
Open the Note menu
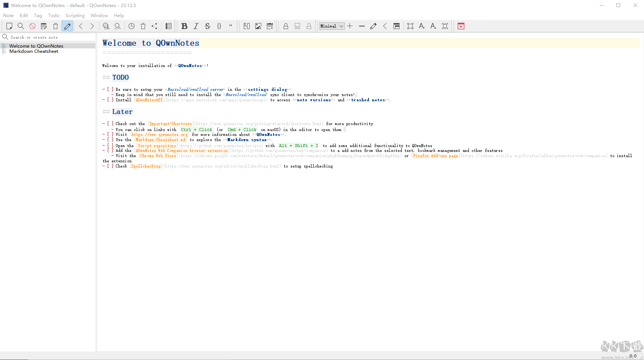pyautogui.click(x=8, y=16)
